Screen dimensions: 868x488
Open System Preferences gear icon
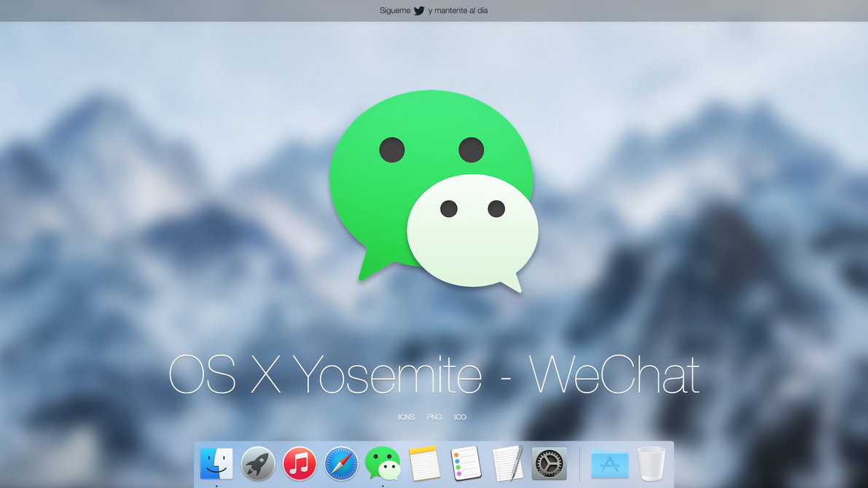pyautogui.click(x=549, y=463)
